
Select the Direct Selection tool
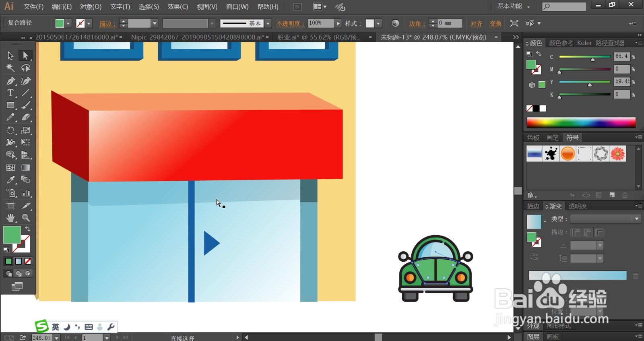point(25,56)
